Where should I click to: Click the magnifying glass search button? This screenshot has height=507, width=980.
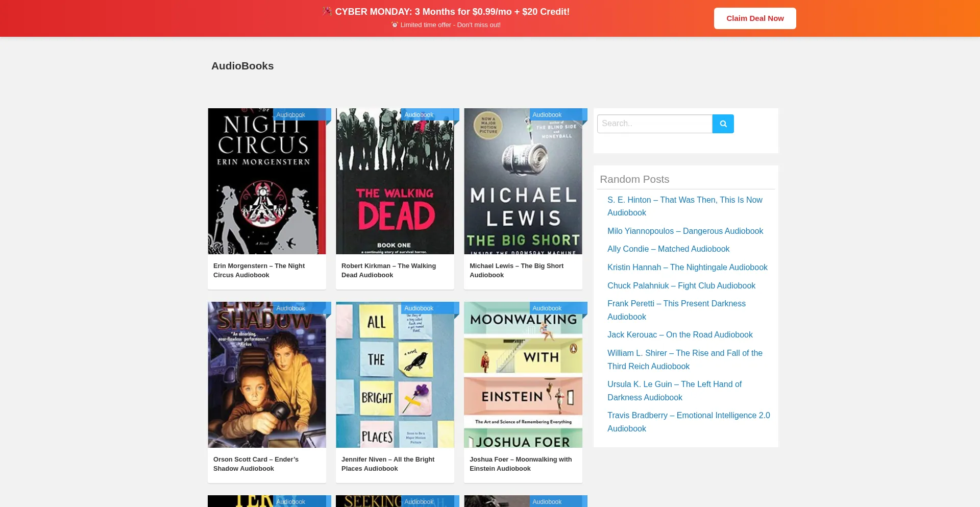pos(723,124)
